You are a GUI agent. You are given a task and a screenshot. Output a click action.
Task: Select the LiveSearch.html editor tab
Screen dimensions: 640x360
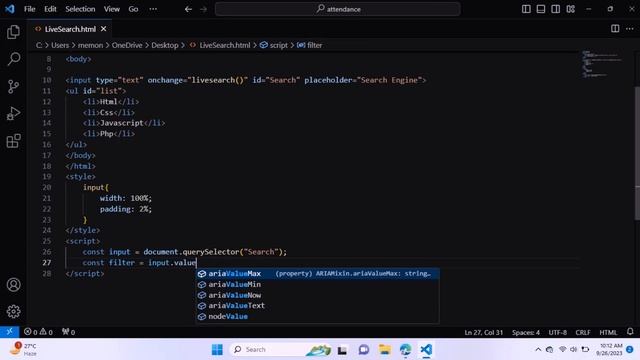70,29
